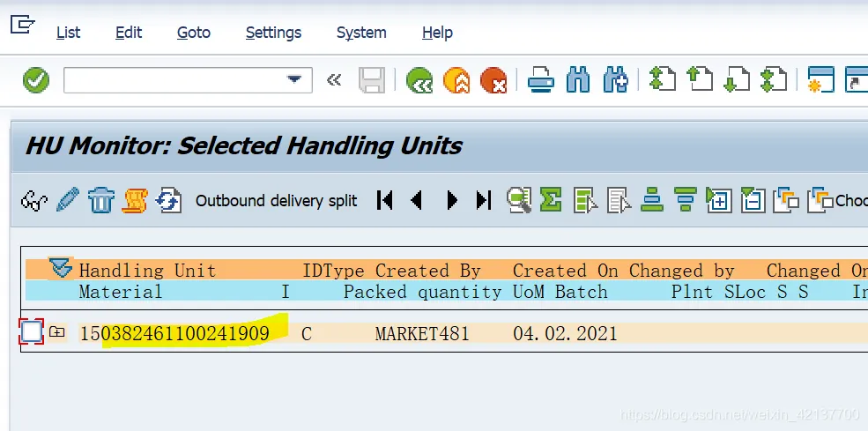Select handling unit number 150382461100241909
Image resolution: width=868 pixels, height=431 pixels.
[175, 333]
